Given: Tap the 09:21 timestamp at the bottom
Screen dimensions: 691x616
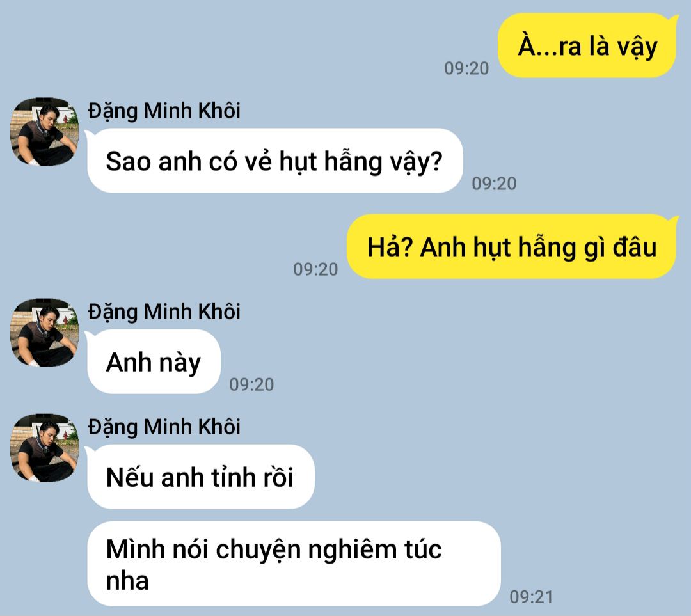Looking at the screenshot, I should [x=531, y=597].
